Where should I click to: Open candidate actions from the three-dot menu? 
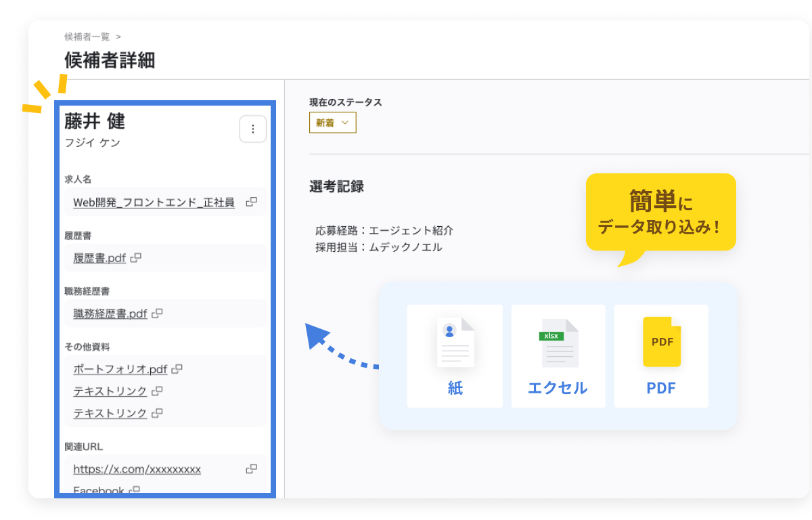tap(252, 129)
